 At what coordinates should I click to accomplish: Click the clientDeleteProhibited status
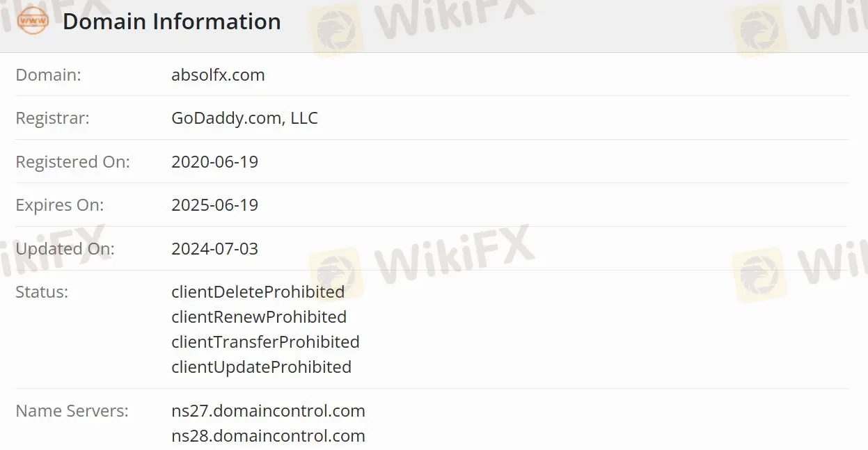pos(258,292)
